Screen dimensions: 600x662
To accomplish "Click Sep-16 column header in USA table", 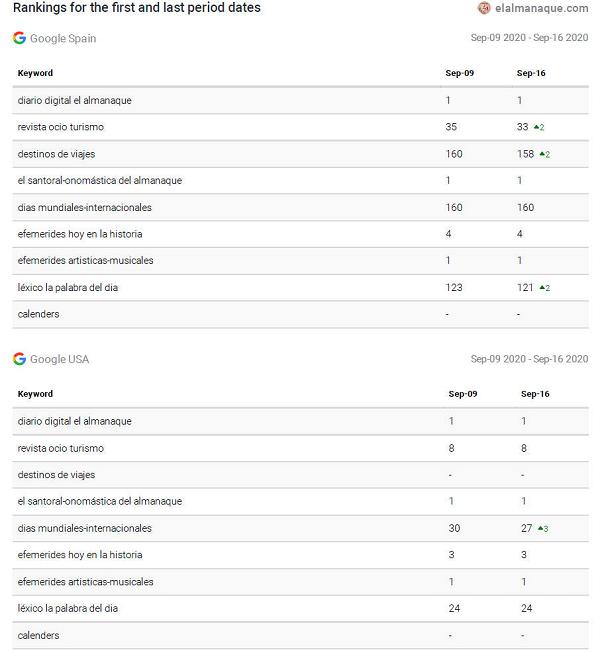I will [535, 394].
